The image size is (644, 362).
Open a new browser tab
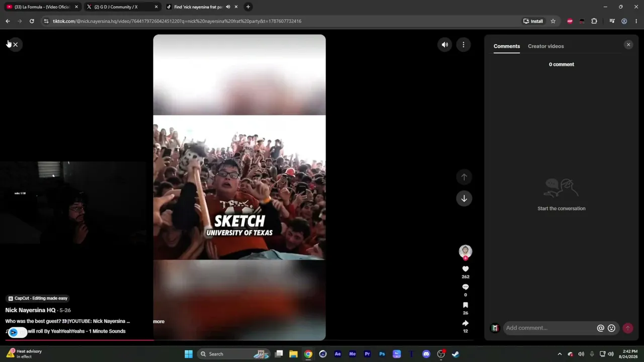(248, 7)
